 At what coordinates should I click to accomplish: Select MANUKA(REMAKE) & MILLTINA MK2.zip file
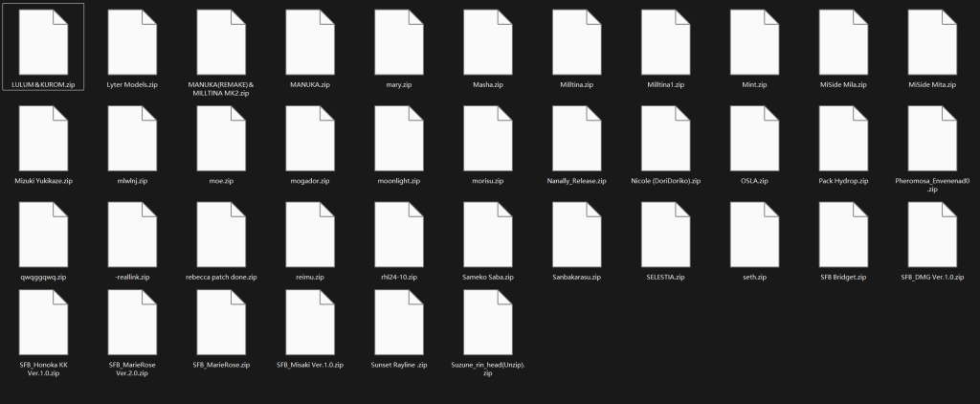click(x=221, y=43)
